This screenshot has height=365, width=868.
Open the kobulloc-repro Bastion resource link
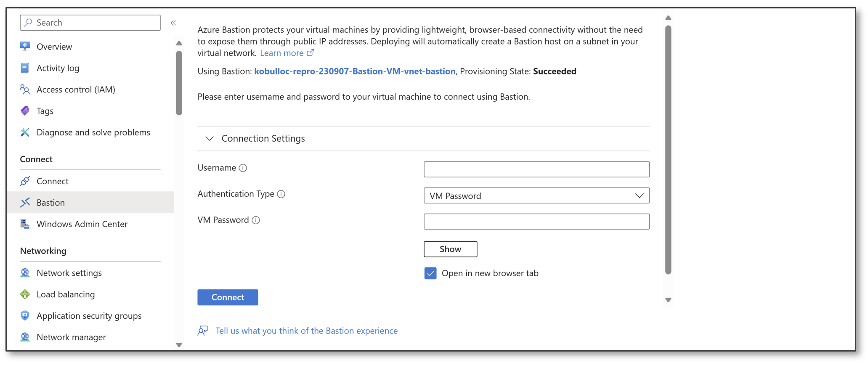click(x=355, y=71)
